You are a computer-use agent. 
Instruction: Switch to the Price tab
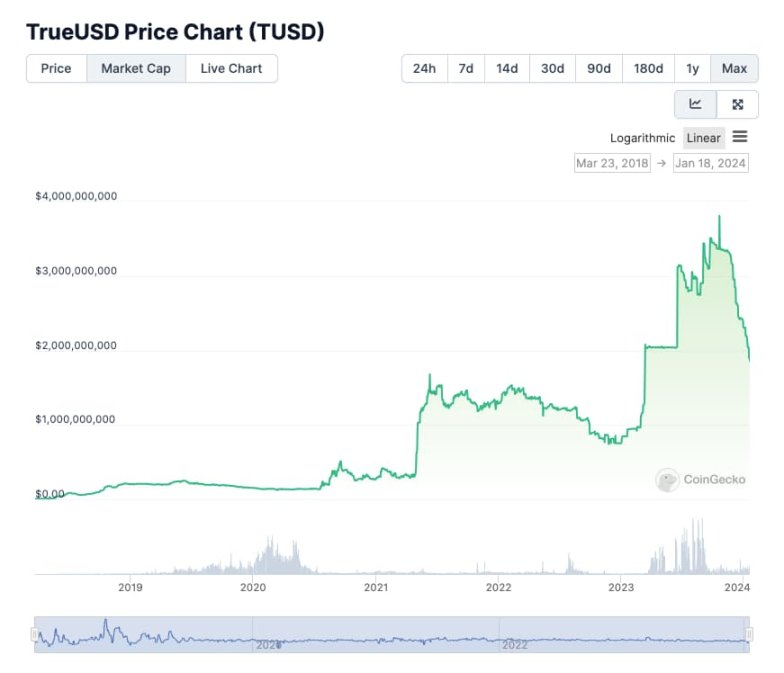(x=56, y=68)
